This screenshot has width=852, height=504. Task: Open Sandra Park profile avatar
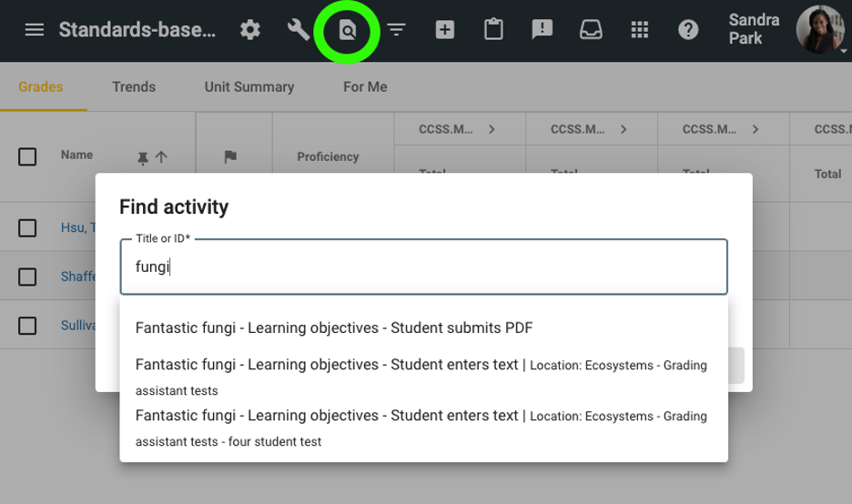coord(820,29)
